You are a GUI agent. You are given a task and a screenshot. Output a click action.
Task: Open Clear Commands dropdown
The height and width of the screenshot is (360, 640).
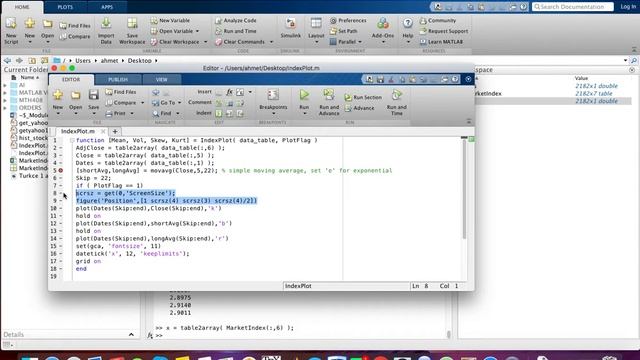coord(271,42)
